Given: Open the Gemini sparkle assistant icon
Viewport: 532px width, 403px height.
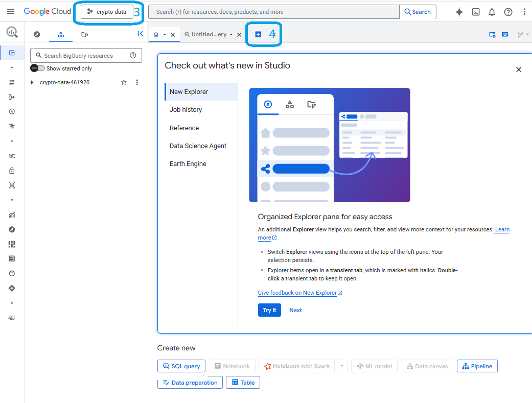Looking at the screenshot, I should 458,12.
